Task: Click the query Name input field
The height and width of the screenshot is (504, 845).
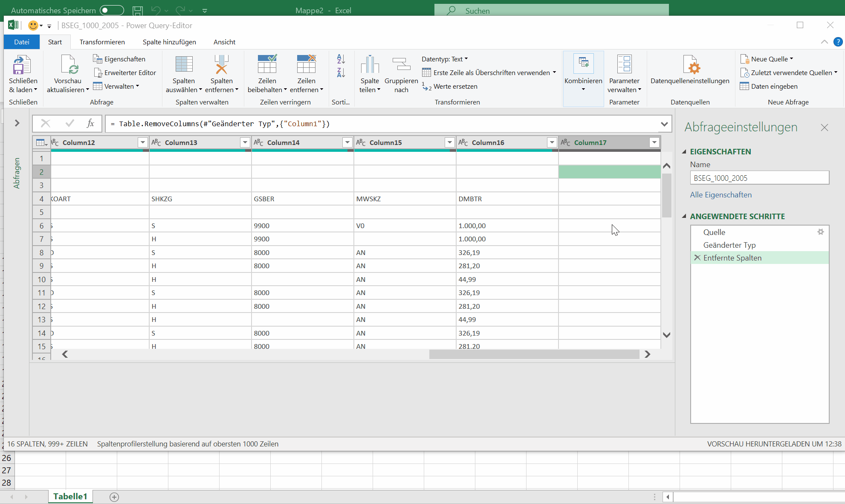Action: (759, 178)
